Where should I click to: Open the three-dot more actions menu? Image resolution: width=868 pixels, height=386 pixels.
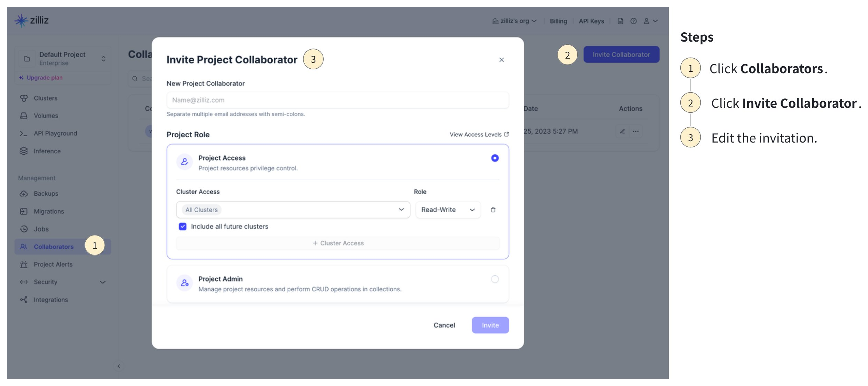[x=636, y=131]
